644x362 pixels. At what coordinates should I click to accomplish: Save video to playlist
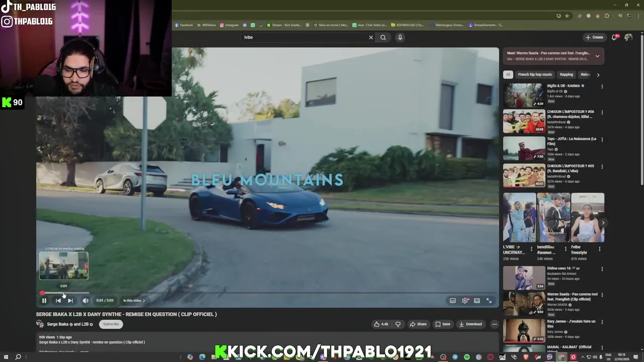[x=443, y=324]
